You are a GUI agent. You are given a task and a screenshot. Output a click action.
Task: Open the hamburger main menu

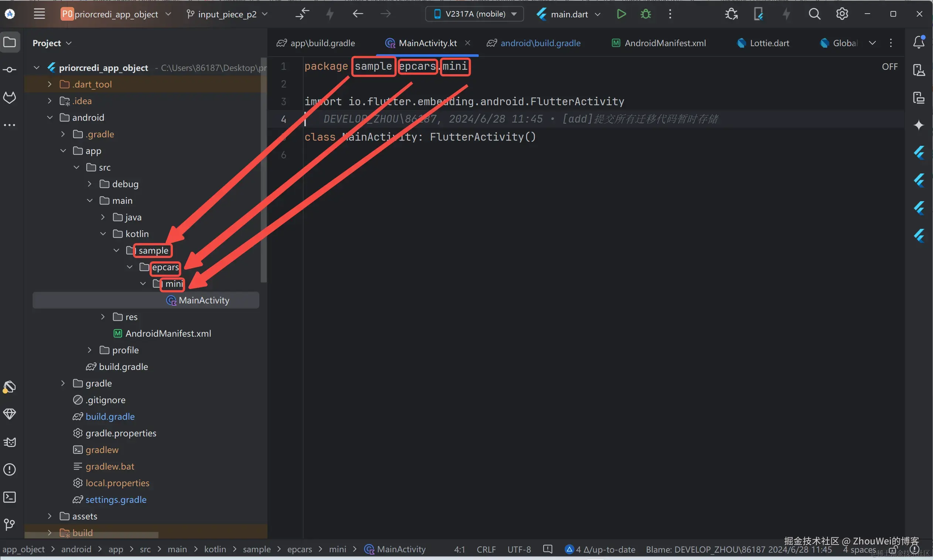click(x=39, y=14)
